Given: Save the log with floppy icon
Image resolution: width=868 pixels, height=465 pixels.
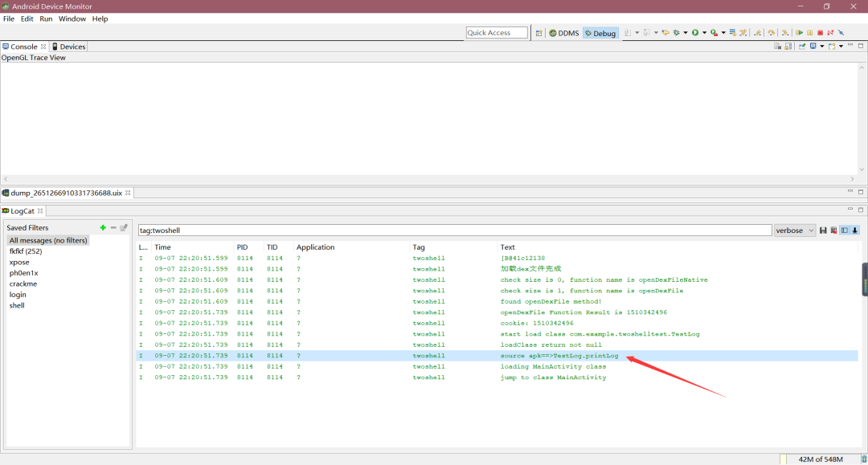Looking at the screenshot, I should click(x=823, y=230).
